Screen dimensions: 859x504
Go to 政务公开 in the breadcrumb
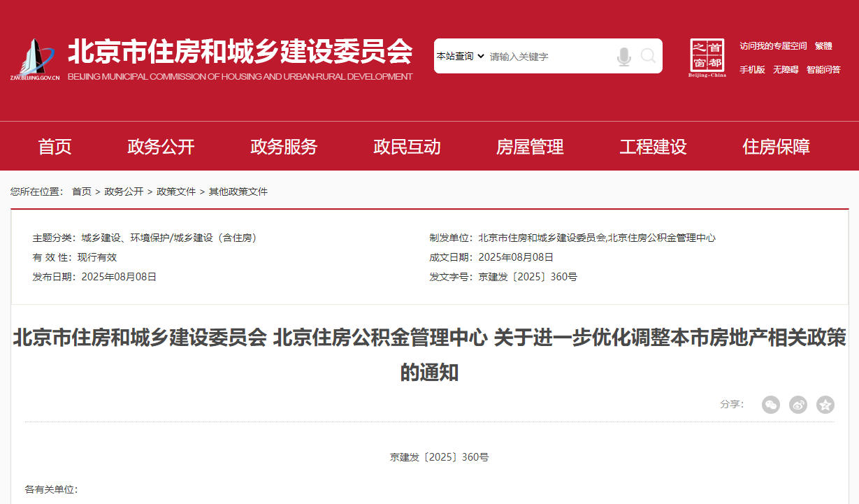click(x=124, y=192)
